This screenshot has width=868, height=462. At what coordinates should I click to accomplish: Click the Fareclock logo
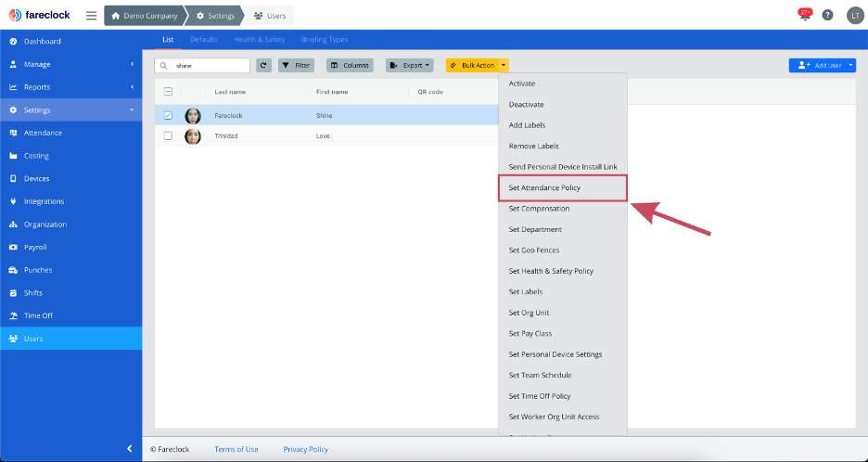tap(40, 15)
